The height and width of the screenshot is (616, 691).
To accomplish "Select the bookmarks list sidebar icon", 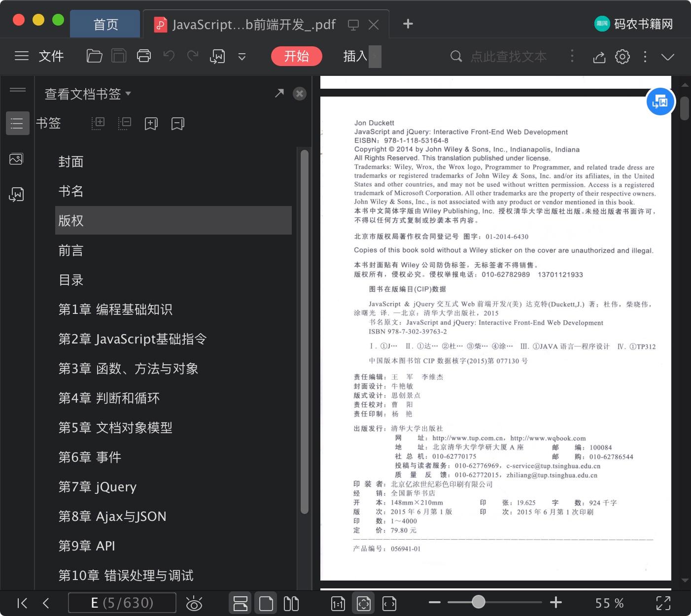I will (17, 123).
